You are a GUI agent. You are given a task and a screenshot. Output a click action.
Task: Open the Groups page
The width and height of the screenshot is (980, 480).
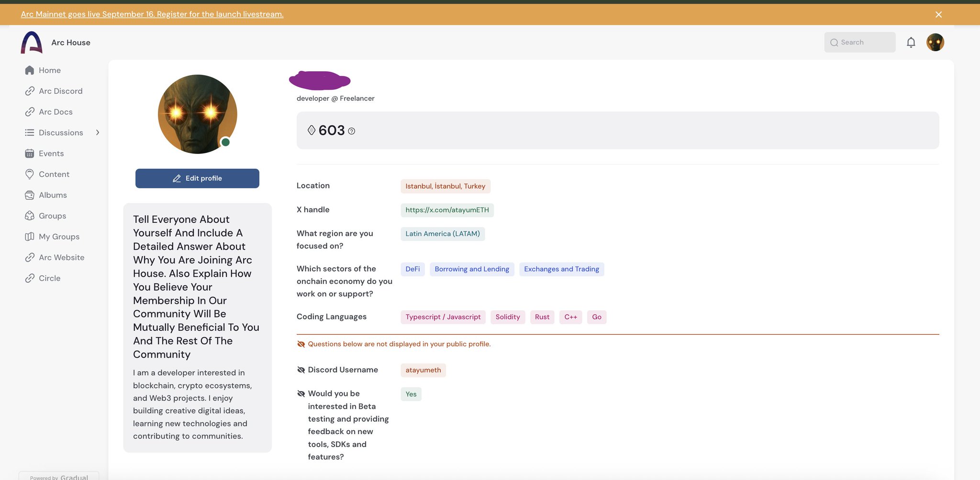(x=53, y=216)
